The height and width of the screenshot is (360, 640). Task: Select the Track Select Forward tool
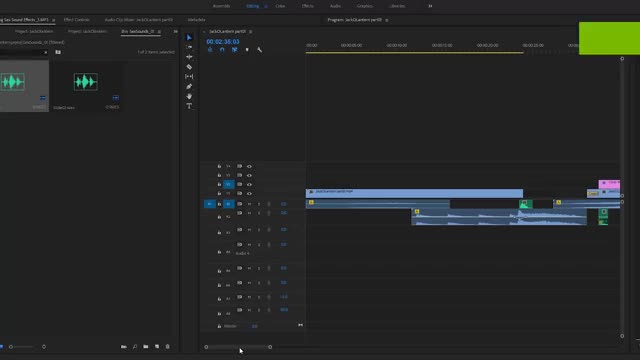coord(189,47)
